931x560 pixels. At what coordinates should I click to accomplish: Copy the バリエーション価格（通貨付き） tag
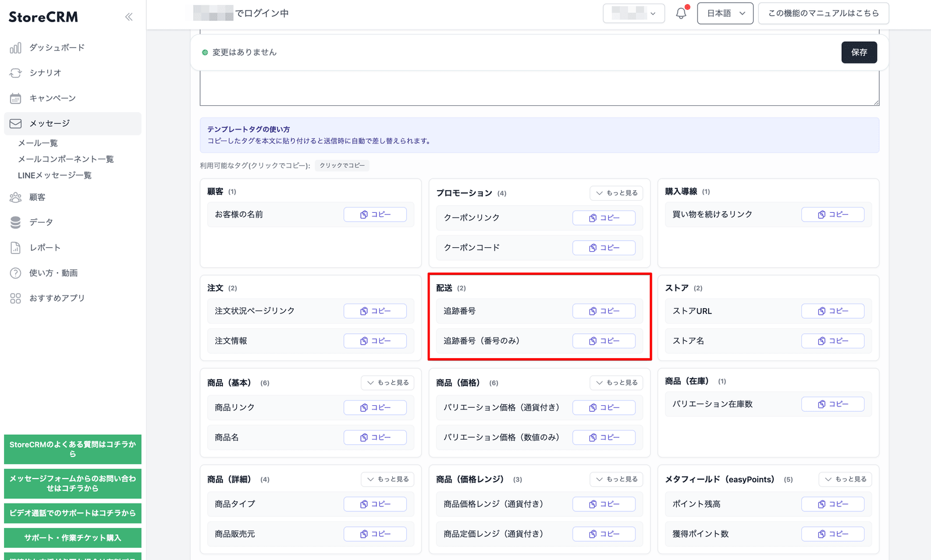click(604, 408)
